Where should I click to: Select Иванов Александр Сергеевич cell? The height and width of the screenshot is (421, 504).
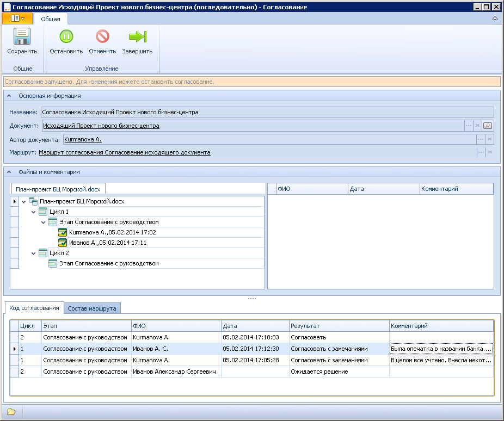(x=176, y=372)
